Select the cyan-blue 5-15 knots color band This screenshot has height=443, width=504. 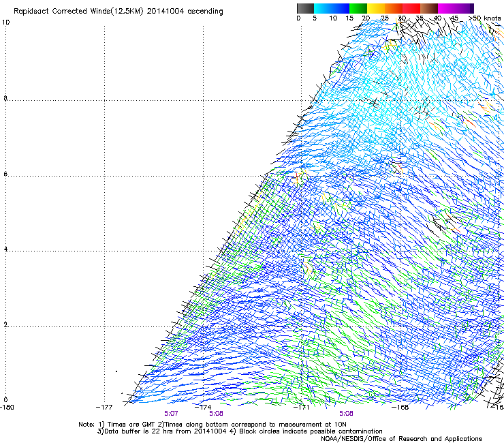pos(332,8)
